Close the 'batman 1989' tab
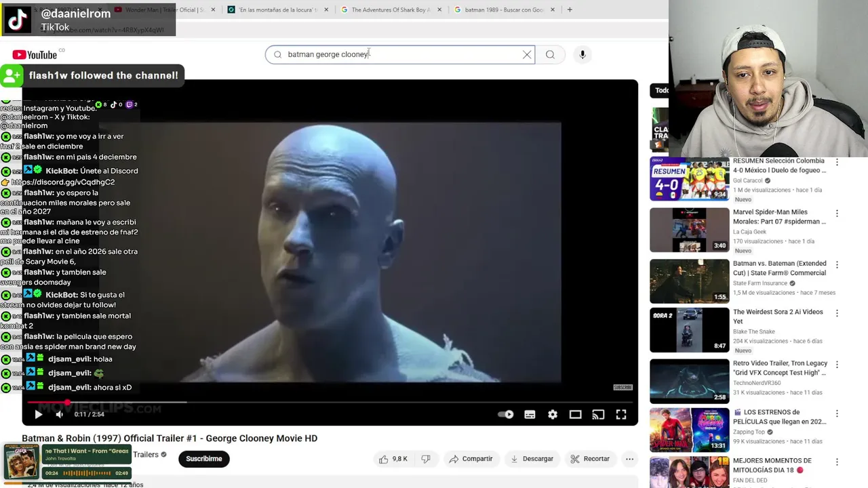 [x=552, y=9]
